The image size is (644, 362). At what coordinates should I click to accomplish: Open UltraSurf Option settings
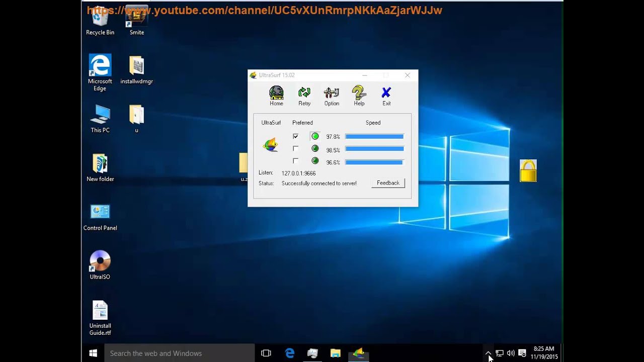[332, 96]
